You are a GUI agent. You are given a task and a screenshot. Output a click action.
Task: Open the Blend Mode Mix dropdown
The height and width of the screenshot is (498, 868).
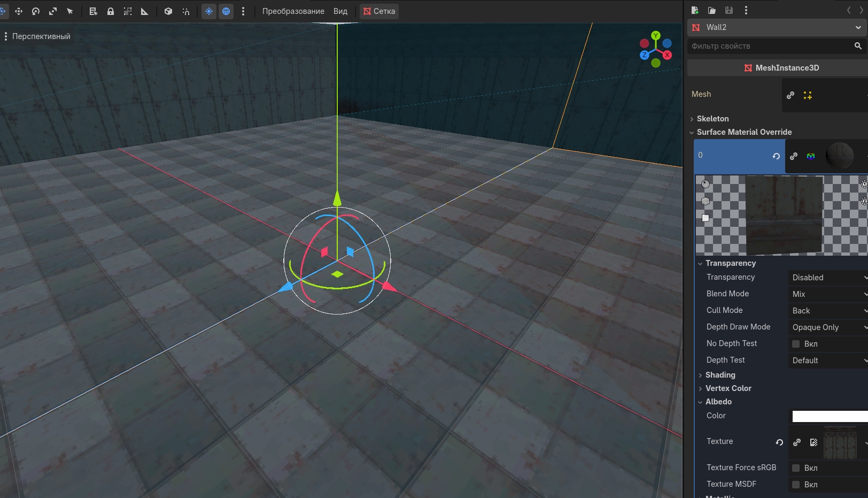pos(828,294)
